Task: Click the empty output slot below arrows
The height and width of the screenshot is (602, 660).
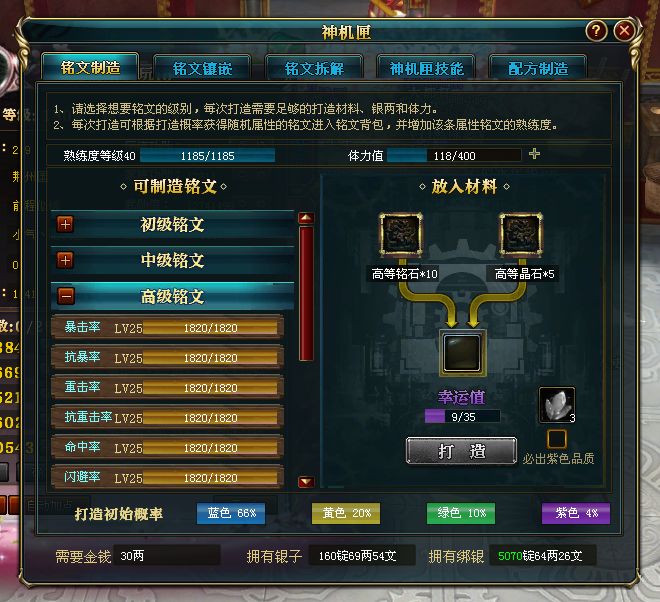Action: click(x=462, y=353)
